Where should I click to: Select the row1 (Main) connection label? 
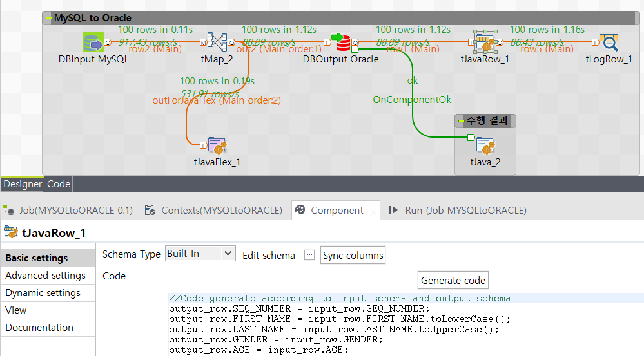pos(413,49)
